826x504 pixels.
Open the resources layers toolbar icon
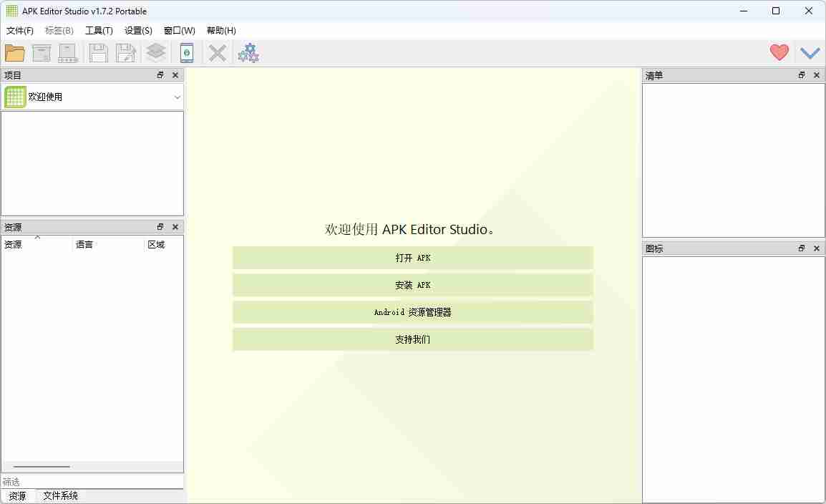click(155, 52)
